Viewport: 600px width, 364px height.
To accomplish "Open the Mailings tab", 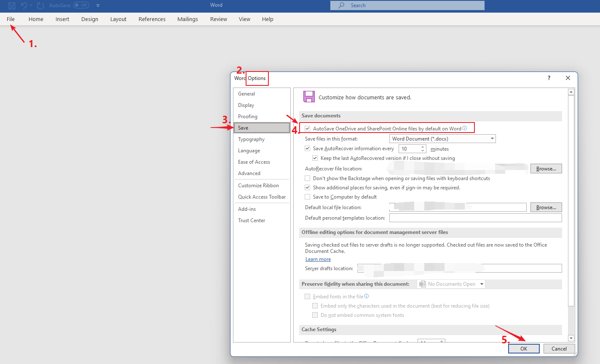I will click(187, 19).
